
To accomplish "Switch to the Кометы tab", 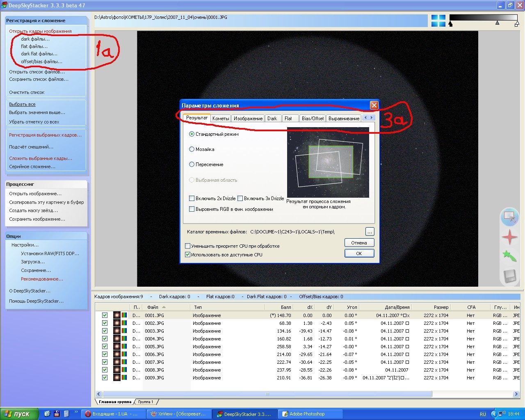I will [221, 119].
